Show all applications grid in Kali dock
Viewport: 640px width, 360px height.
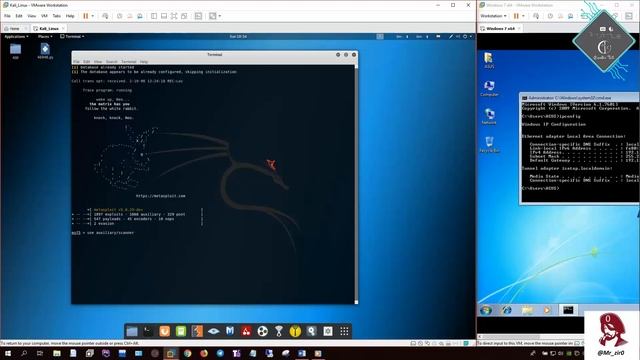344,331
